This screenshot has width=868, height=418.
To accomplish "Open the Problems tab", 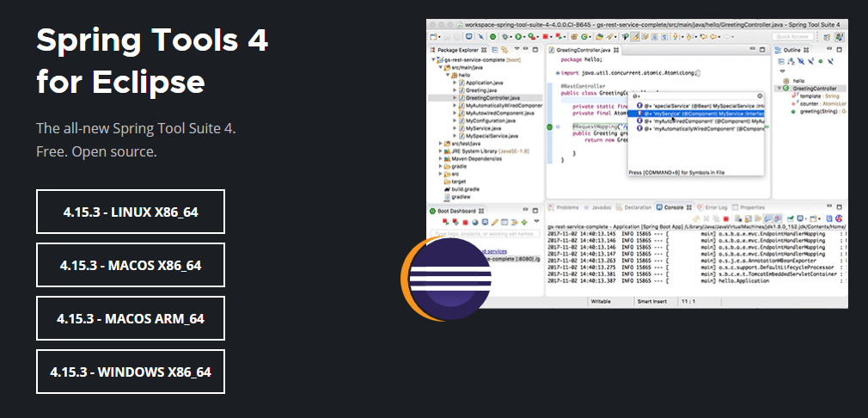I will pyautogui.click(x=563, y=207).
